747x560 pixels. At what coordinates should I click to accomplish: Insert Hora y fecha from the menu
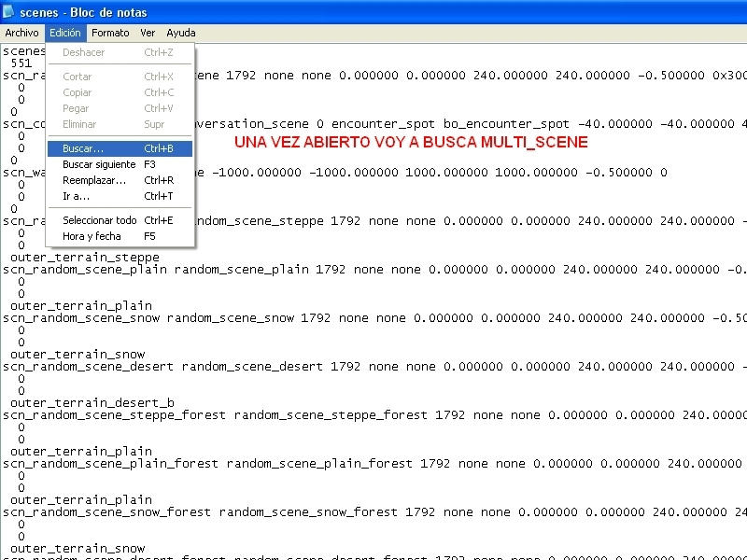point(90,236)
